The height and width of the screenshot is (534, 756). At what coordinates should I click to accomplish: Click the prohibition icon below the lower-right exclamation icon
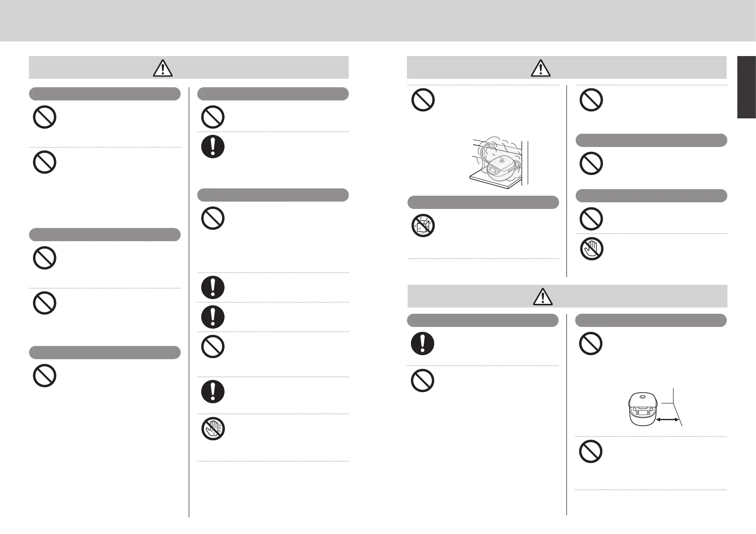pos(422,381)
